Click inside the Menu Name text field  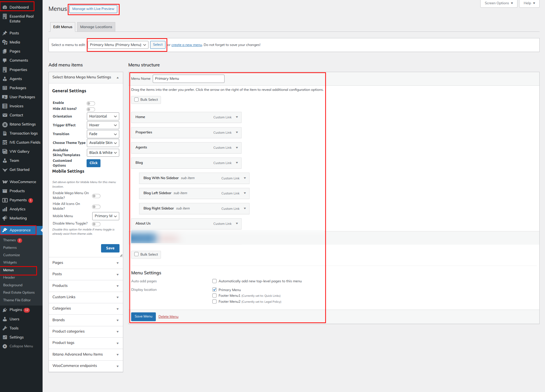pos(188,79)
